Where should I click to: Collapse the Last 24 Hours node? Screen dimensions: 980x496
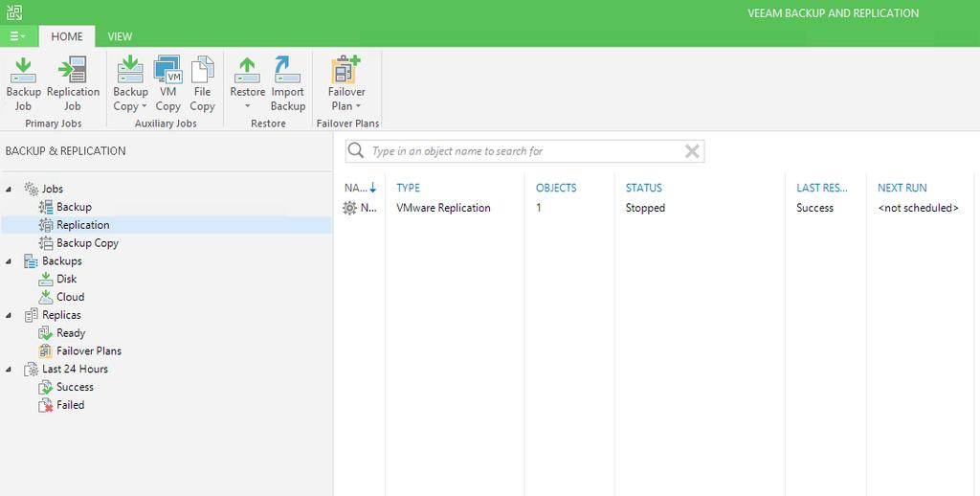9,370
